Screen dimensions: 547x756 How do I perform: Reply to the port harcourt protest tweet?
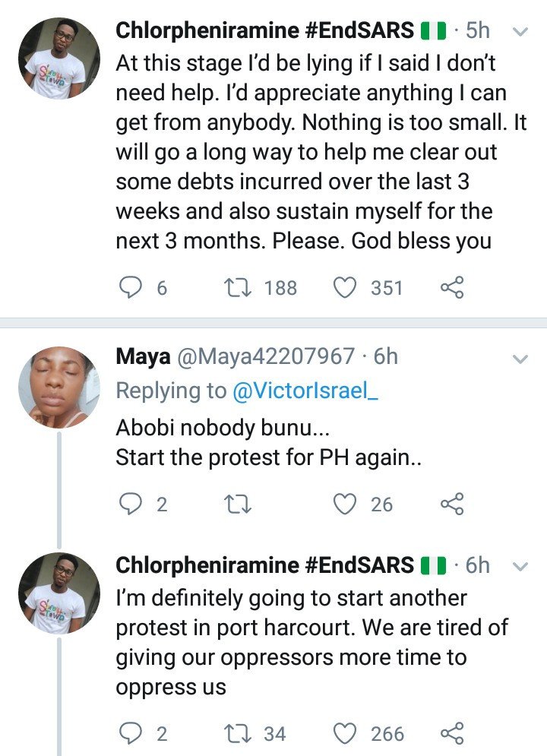(130, 734)
